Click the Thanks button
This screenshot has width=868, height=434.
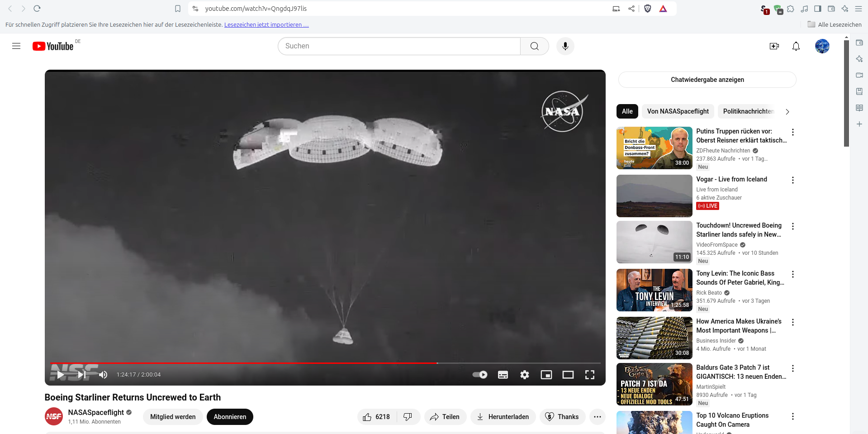pyautogui.click(x=562, y=417)
